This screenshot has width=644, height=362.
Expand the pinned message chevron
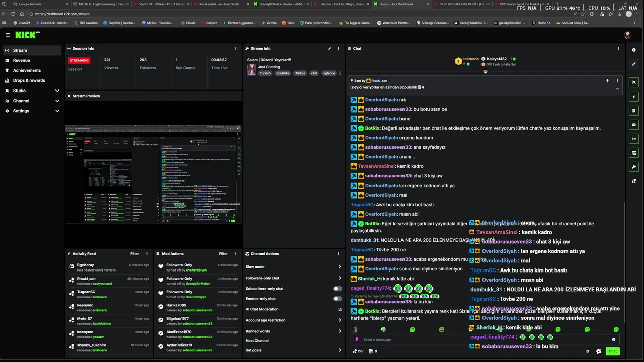(x=617, y=88)
